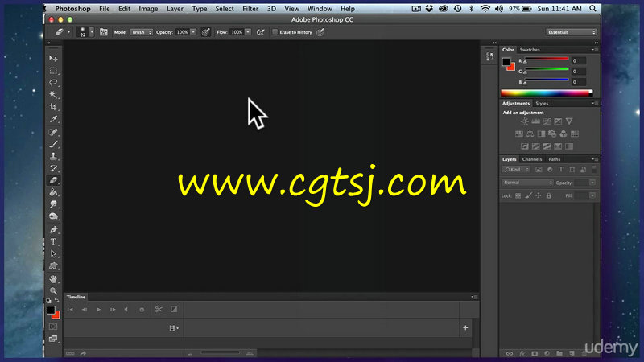Open the Filter menu

tap(250, 9)
